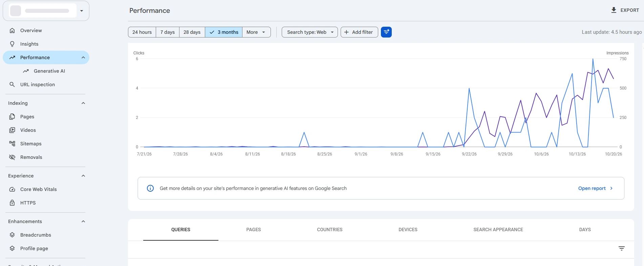Click the HTTPS padlock icon
This screenshot has height=266, width=644.
pyautogui.click(x=12, y=203)
